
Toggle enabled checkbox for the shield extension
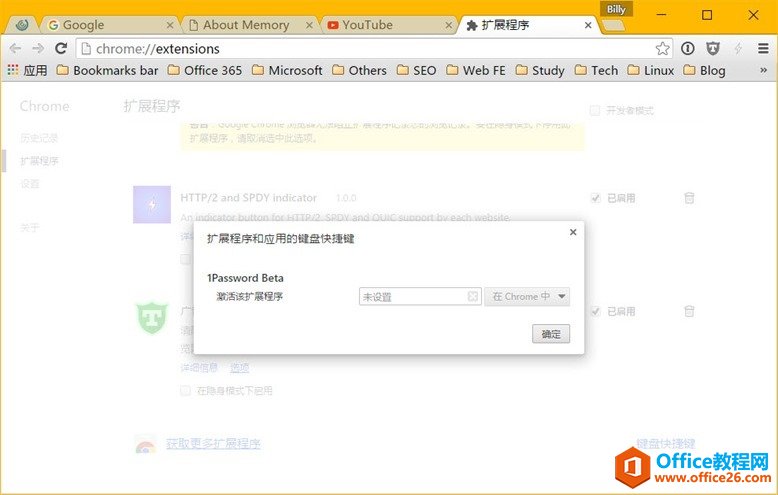click(595, 311)
